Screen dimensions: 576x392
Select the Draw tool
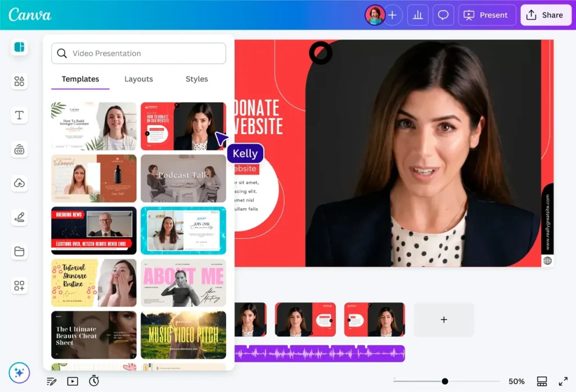19,217
